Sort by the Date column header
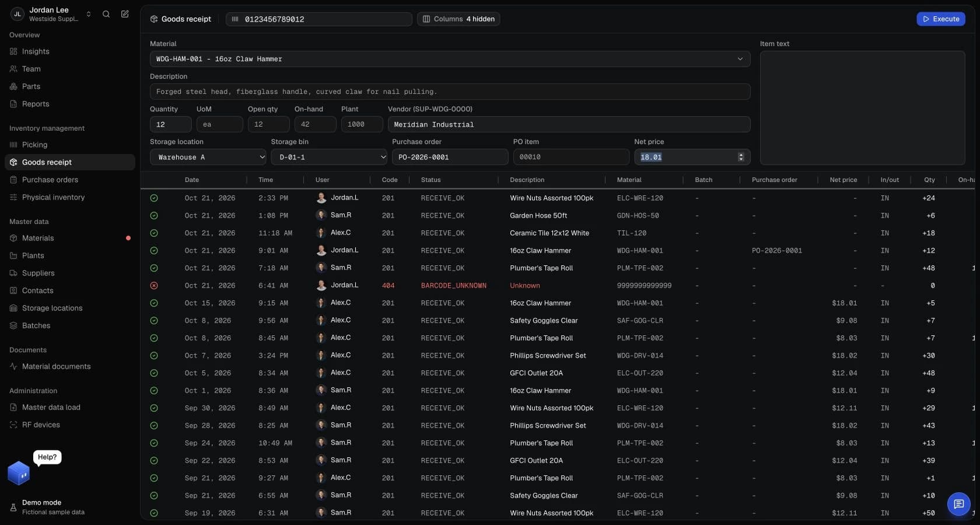The image size is (980, 525). pos(192,180)
